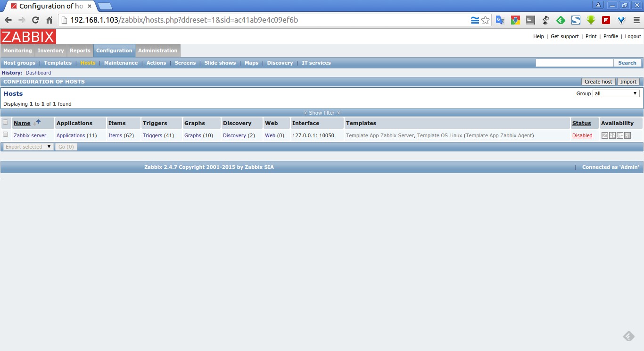
Task: Open the Export selected dropdown
Action: pyautogui.click(x=28, y=147)
